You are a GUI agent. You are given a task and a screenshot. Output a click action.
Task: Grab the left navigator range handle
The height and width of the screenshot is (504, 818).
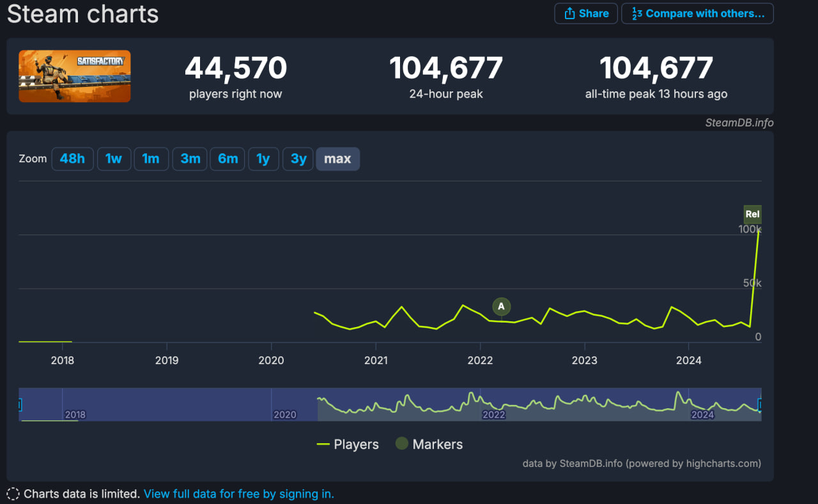click(19, 404)
